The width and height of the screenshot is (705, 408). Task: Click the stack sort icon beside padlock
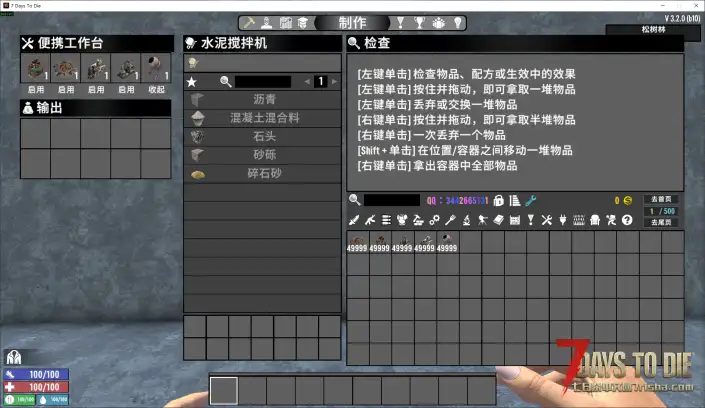pyautogui.click(x=515, y=201)
